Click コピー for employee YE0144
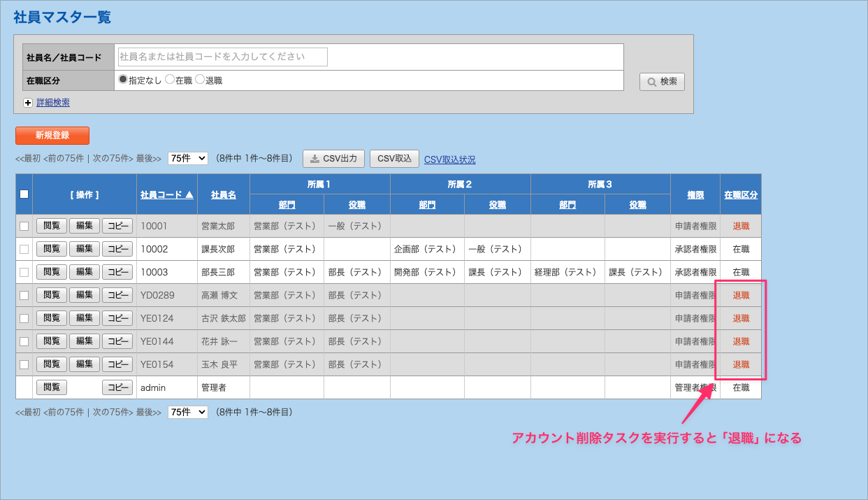Screen dimensions: 868x500 click(x=117, y=341)
